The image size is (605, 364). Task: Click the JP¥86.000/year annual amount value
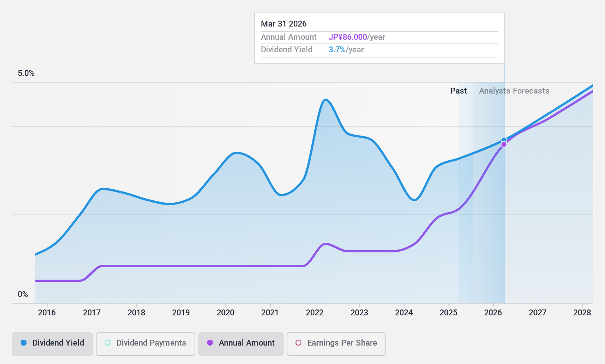point(357,37)
